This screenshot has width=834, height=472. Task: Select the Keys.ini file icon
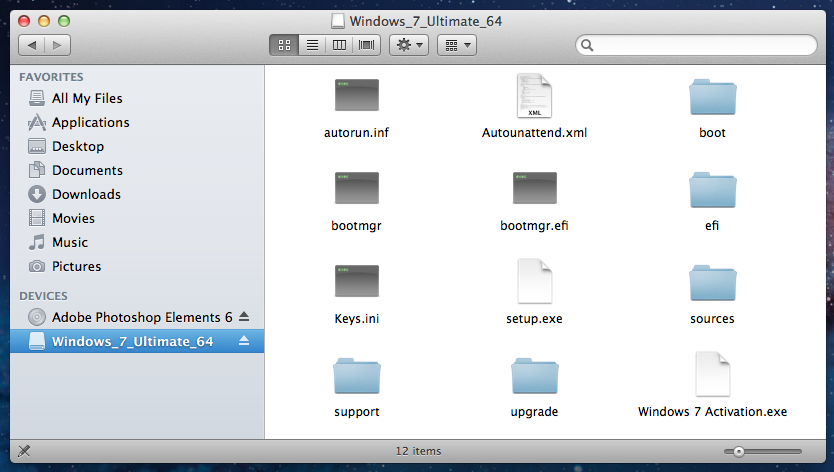357,281
